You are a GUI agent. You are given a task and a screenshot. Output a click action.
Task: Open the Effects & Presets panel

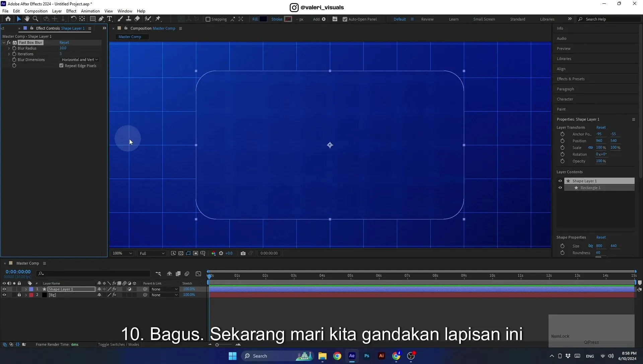tap(571, 79)
